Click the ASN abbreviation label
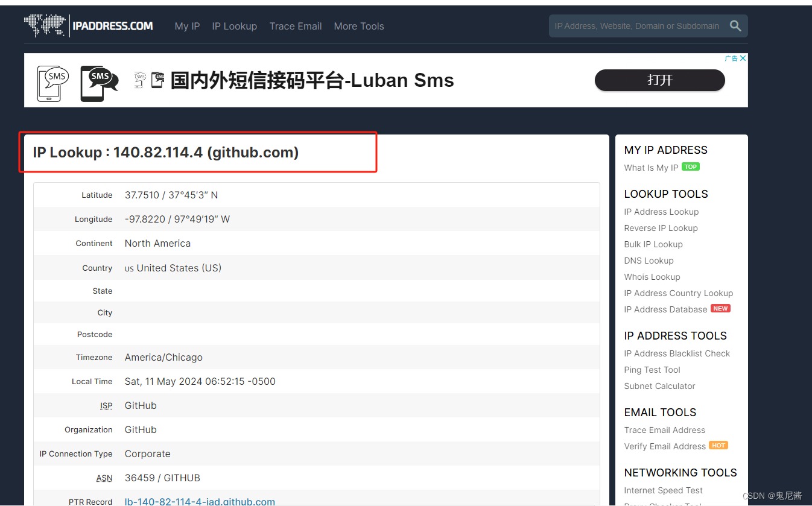The height and width of the screenshot is (506, 812). point(104,478)
